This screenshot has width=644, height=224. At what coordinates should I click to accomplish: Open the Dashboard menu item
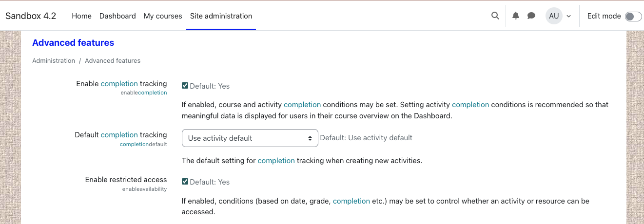[x=117, y=16]
